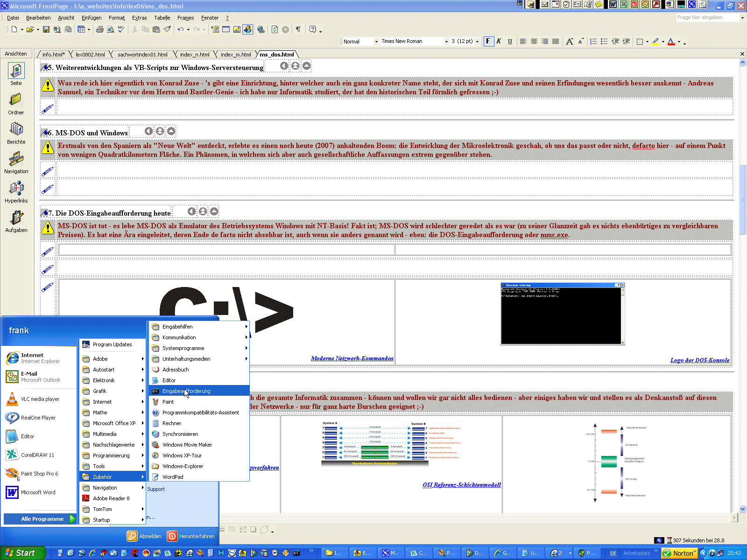Open the Ordner folder view
Screen dimensions: 747x560
(x=16, y=104)
